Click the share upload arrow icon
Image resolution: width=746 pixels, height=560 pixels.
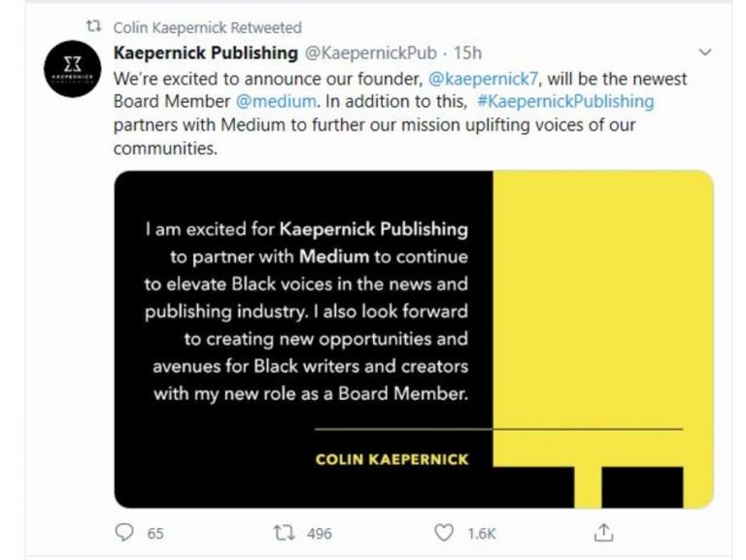click(602, 532)
